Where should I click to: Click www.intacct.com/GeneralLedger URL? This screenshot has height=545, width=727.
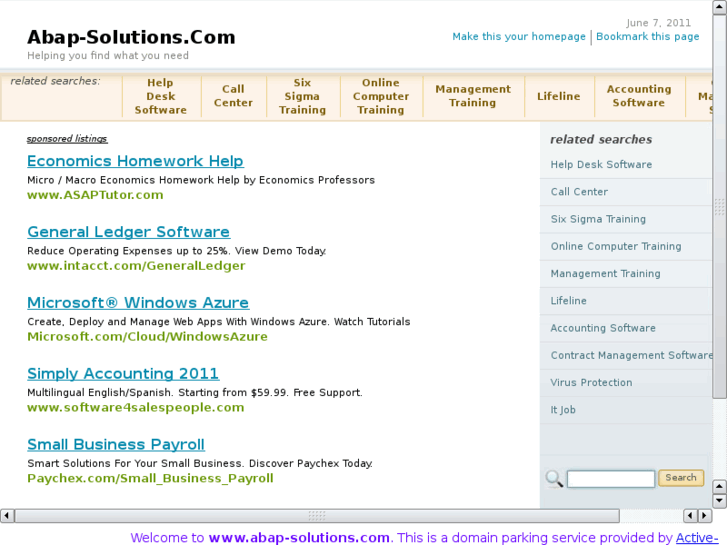[x=136, y=266]
